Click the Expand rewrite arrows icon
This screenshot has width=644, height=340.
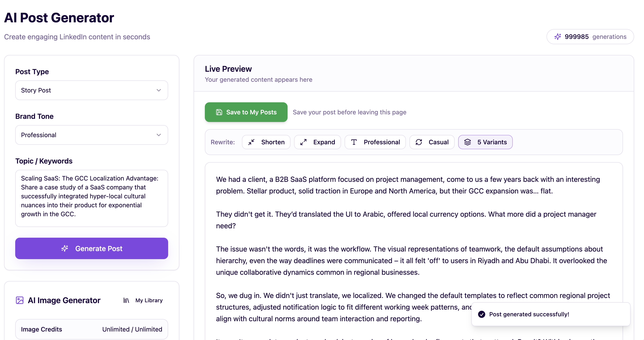(304, 142)
